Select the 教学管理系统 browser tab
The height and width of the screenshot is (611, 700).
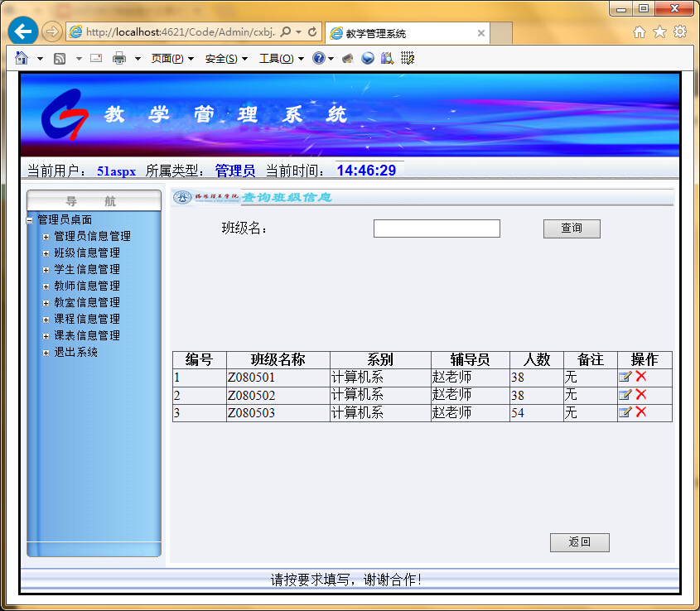(407, 33)
